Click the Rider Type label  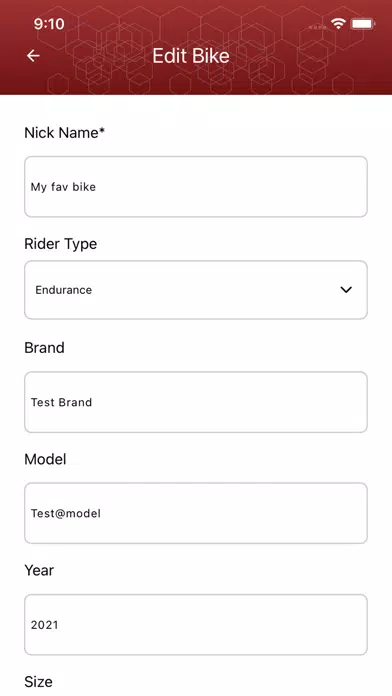point(61,244)
